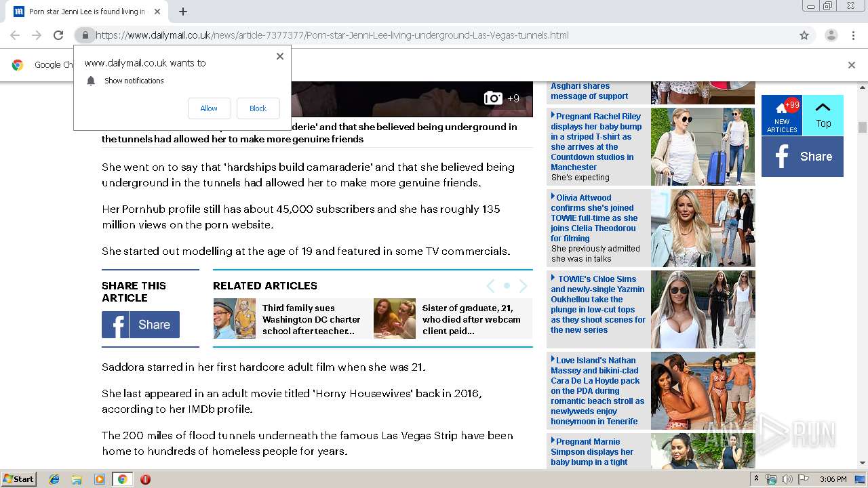The height and width of the screenshot is (488, 868).
Task: Share article via Facebook button under Share This Article
Action: (x=140, y=325)
